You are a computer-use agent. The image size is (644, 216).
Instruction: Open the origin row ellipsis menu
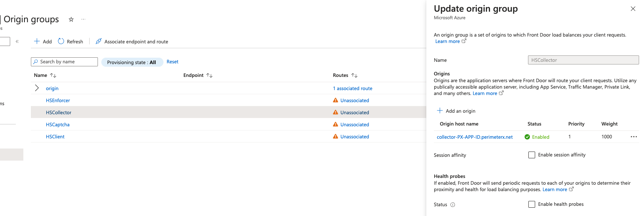(x=634, y=137)
